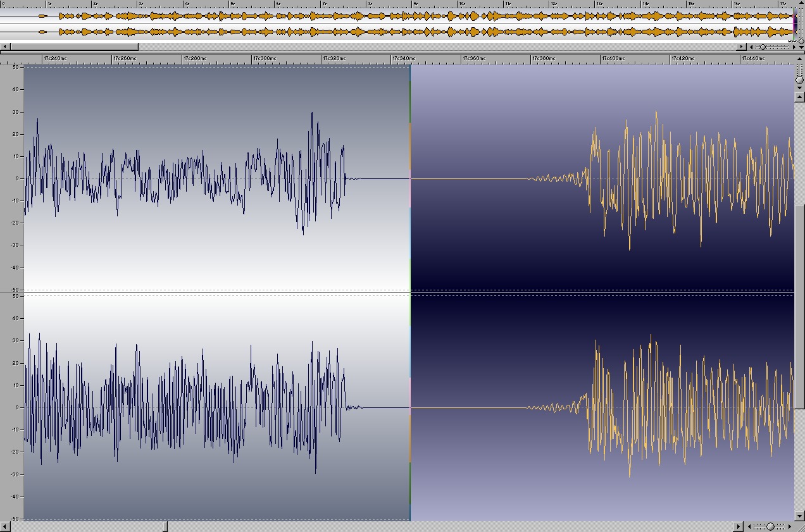The height and width of the screenshot is (532, 805).
Task: Click the overview vertical zoom slider knob
Action: [801, 41]
